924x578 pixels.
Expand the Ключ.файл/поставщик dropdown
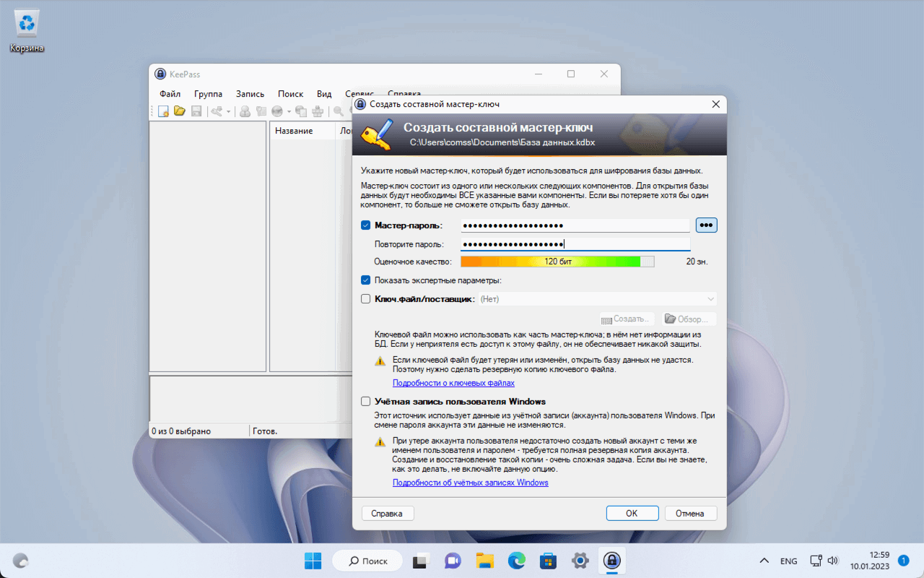click(x=712, y=298)
